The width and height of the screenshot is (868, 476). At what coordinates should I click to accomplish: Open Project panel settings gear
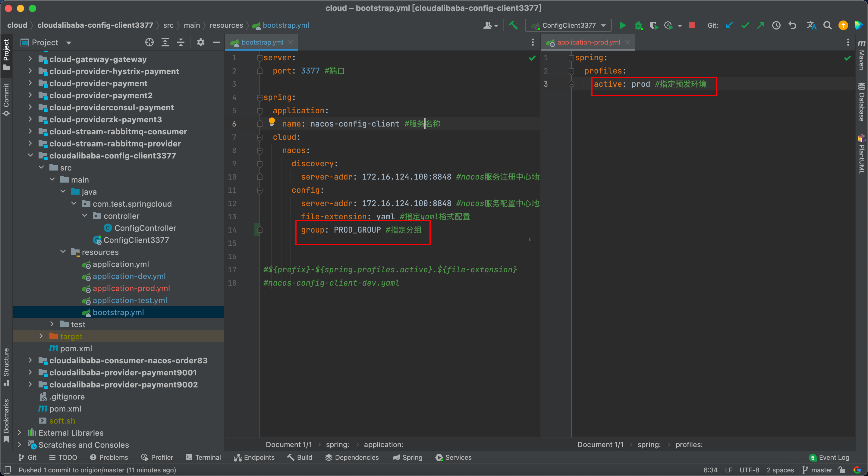200,42
